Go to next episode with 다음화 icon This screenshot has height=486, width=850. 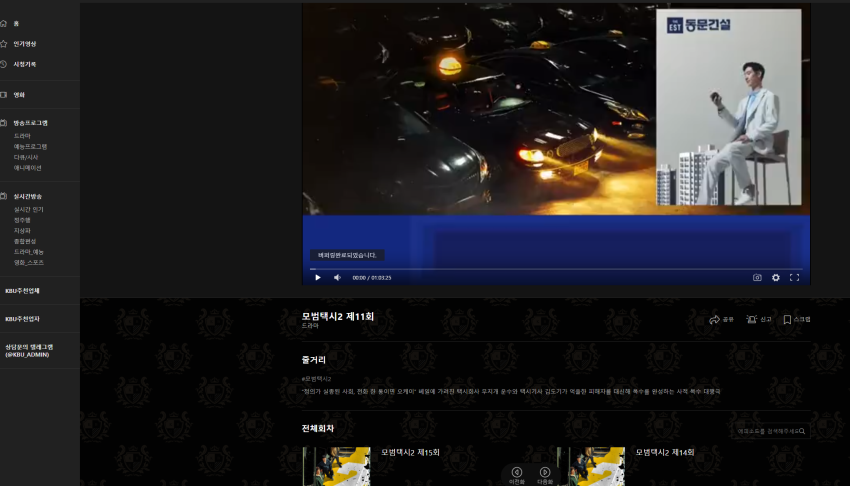(545, 472)
